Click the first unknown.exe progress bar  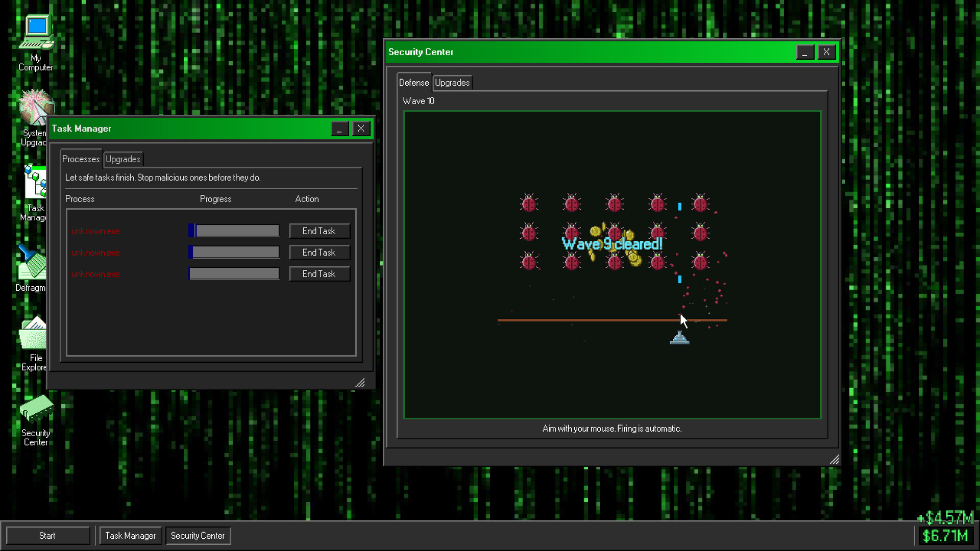(234, 231)
